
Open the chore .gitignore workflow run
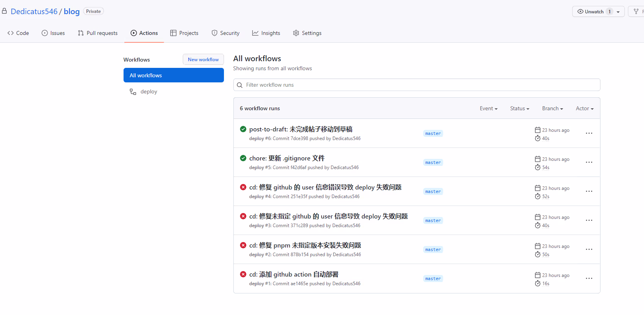287,158
